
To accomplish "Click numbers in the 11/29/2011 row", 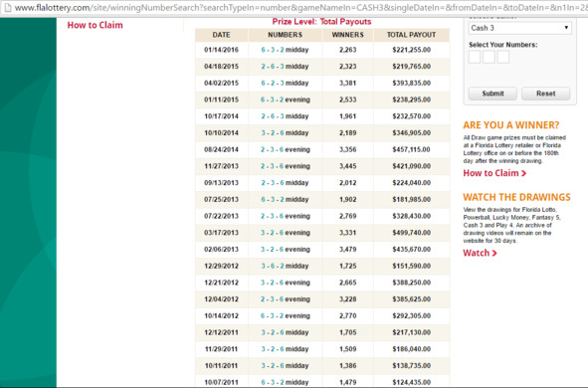I will click(x=285, y=349).
